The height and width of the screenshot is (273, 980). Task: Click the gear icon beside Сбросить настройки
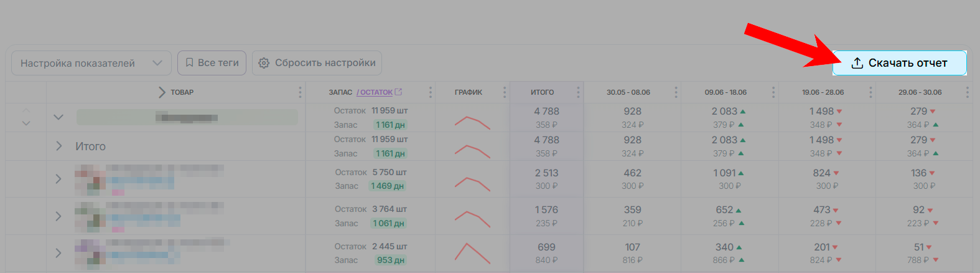click(264, 63)
